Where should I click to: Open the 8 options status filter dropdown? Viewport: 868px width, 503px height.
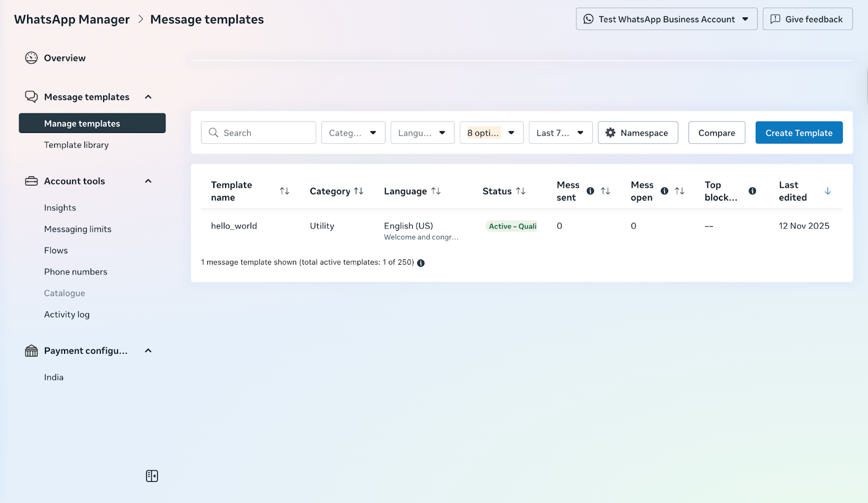(x=492, y=133)
